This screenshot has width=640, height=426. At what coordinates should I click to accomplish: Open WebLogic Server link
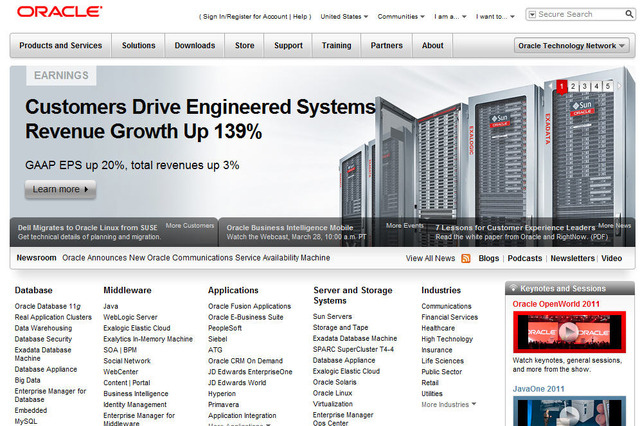[x=130, y=317]
